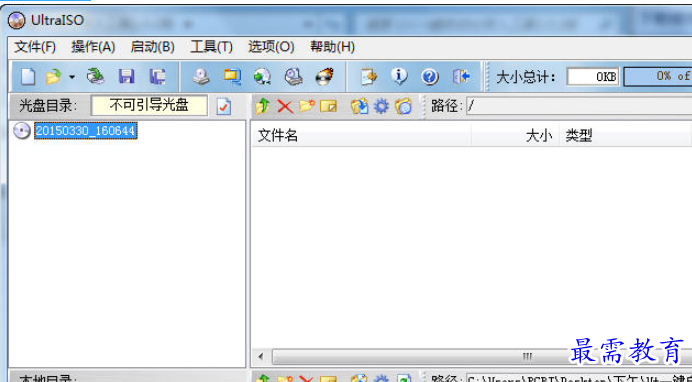692x382 pixels.
Task: Open the 工具(T) menu
Action: coord(211,47)
